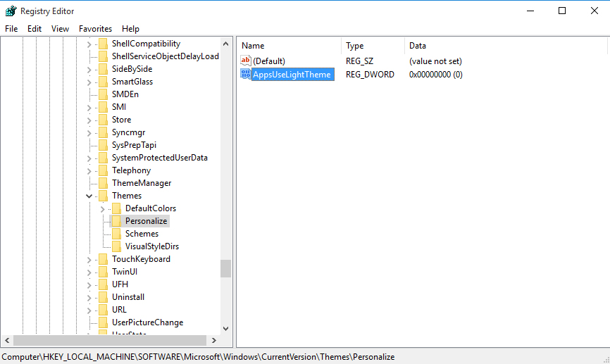Expand the SMI key
This screenshot has width=610, height=364.
89,108
